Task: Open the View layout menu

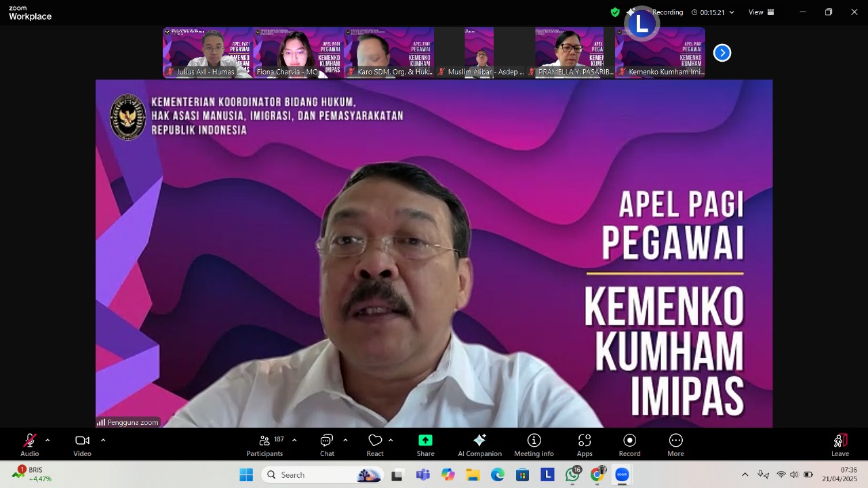Action: (x=761, y=12)
